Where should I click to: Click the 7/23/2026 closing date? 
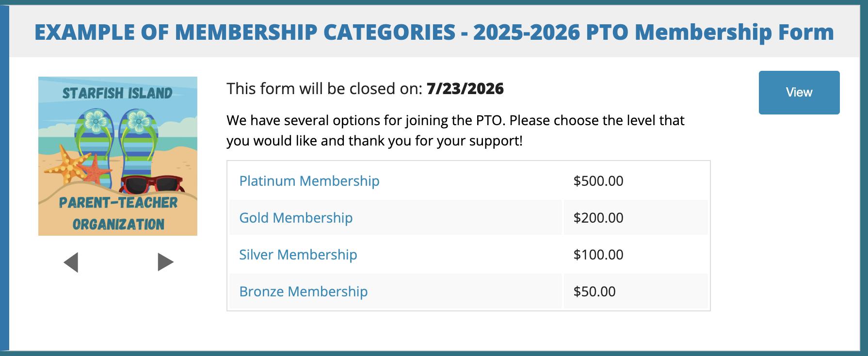(465, 89)
